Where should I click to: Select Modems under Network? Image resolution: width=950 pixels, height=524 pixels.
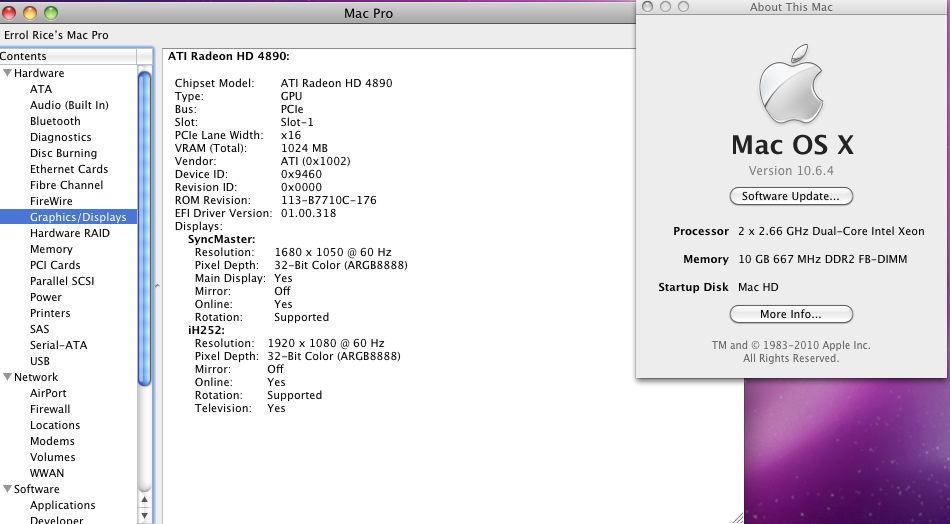click(52, 441)
